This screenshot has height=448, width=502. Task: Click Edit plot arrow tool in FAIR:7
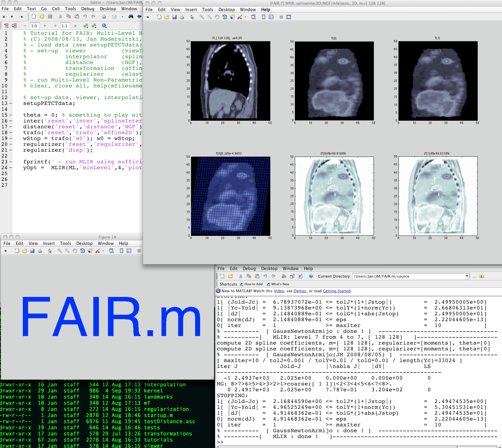click(192, 17)
